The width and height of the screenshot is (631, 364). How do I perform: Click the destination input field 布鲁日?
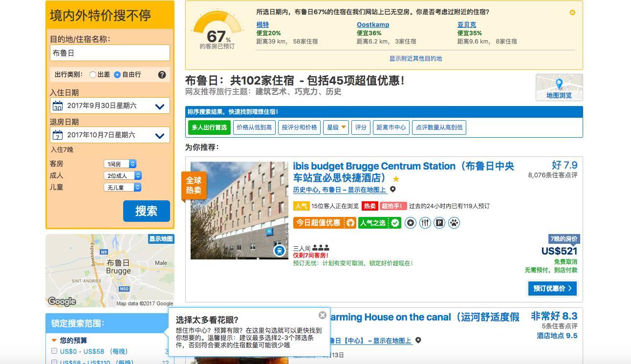pyautogui.click(x=110, y=53)
